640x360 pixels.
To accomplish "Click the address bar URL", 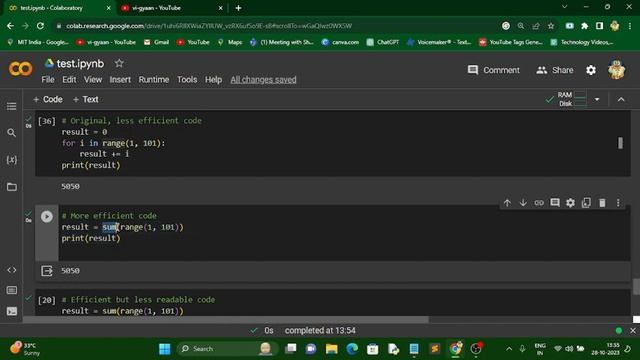I will (209, 26).
